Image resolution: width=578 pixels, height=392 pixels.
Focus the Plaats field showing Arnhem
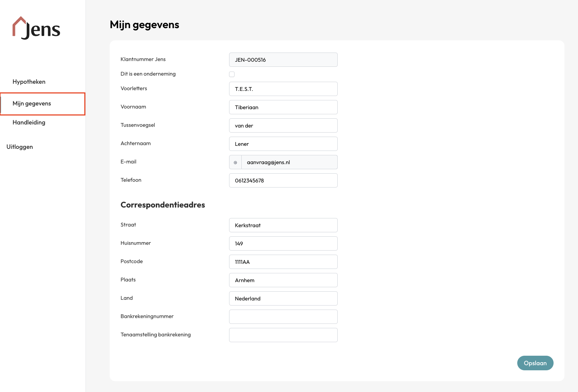[283, 280]
